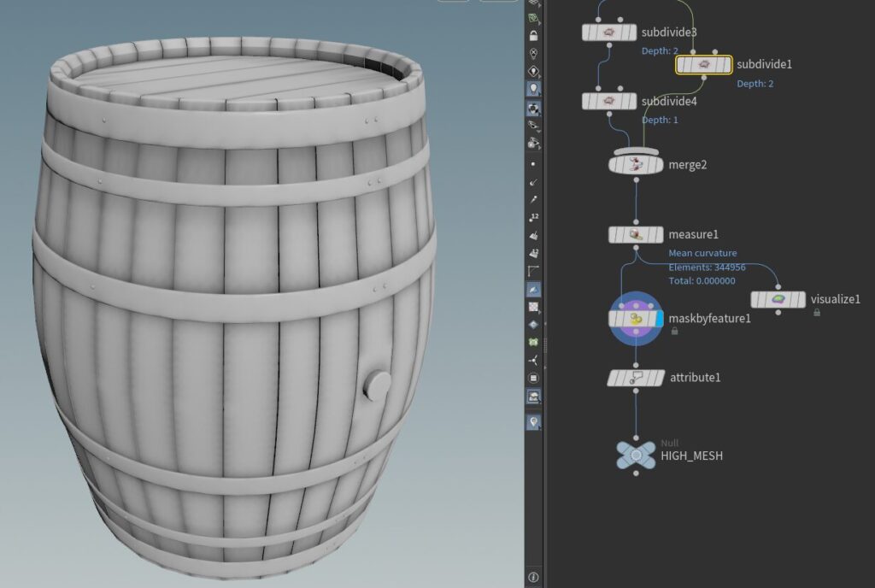Select the subdivide1 node

pyautogui.click(x=703, y=65)
